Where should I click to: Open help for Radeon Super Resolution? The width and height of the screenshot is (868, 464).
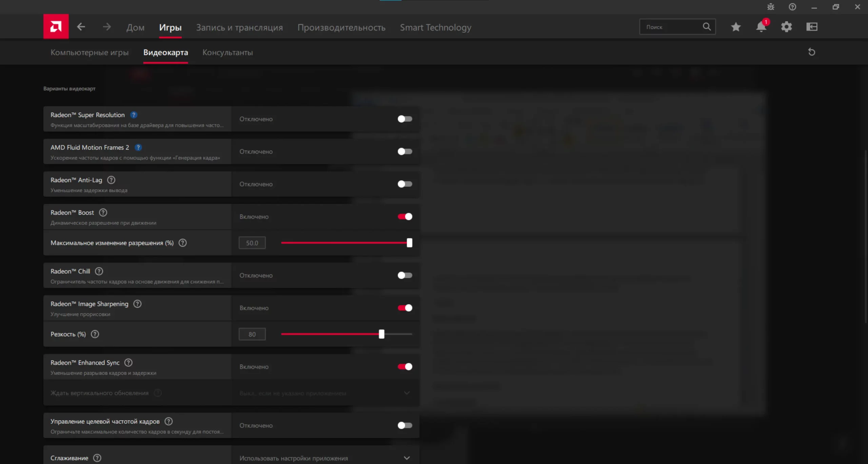(134, 115)
